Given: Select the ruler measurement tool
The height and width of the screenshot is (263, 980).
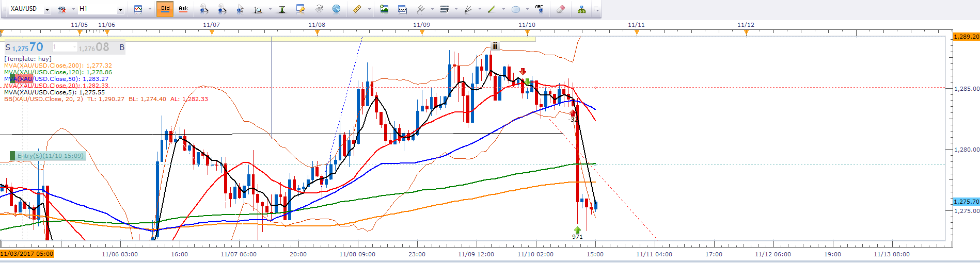Looking at the screenshot, I should [357, 9].
